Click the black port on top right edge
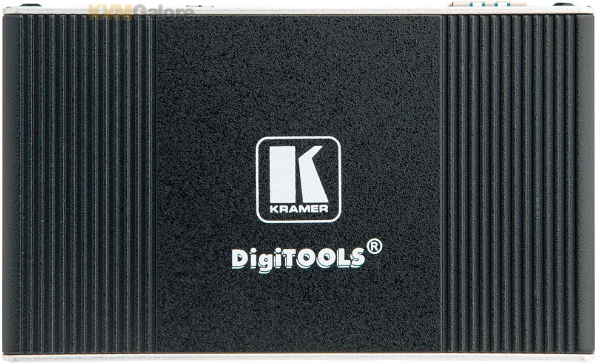The width and height of the screenshot is (597, 364). pyautogui.click(x=563, y=5)
